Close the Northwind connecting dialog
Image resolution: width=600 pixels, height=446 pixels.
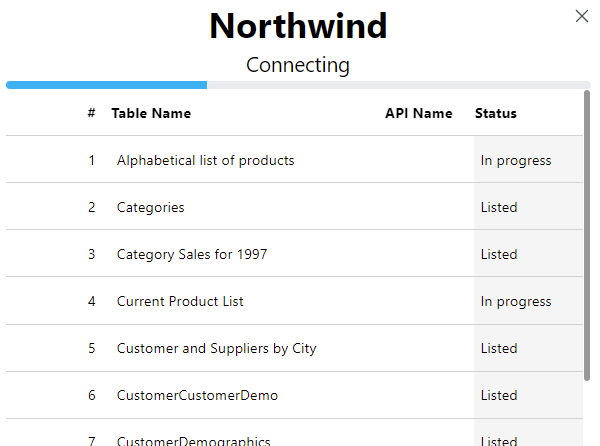pyautogui.click(x=582, y=16)
